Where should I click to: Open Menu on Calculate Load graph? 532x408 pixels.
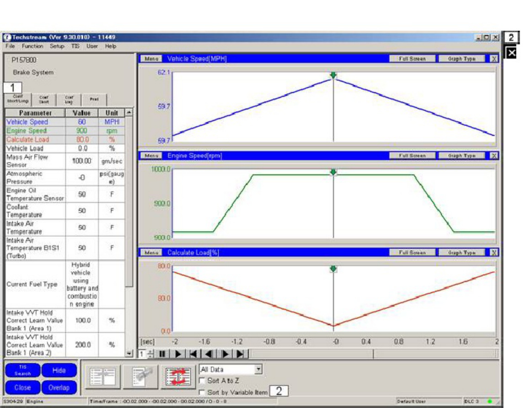point(151,253)
